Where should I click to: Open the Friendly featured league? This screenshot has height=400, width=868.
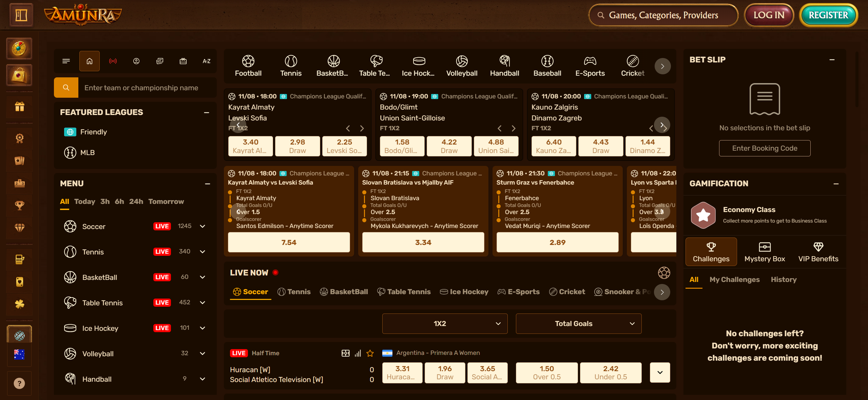(x=85, y=132)
